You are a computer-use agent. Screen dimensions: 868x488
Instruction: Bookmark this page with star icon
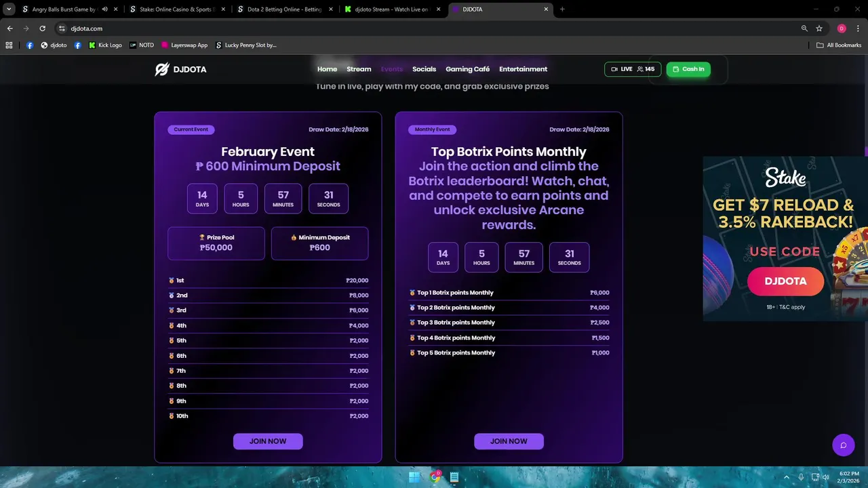tap(819, 28)
